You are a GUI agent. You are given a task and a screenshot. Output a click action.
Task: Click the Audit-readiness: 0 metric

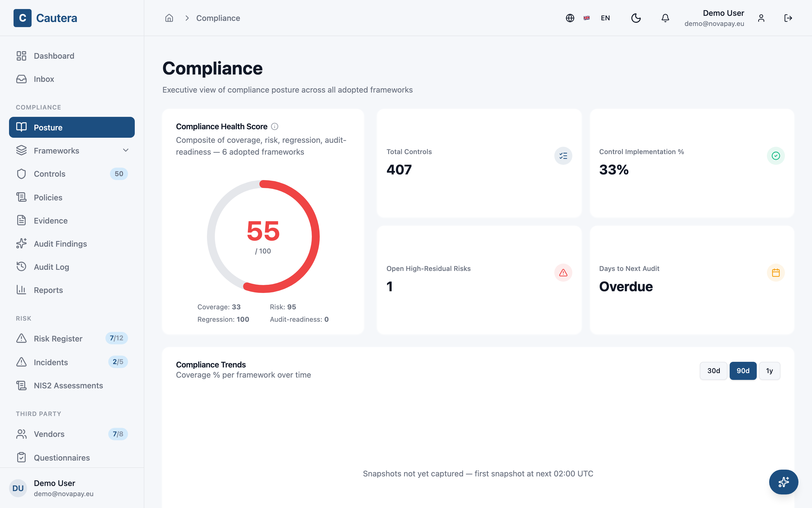tap(299, 319)
